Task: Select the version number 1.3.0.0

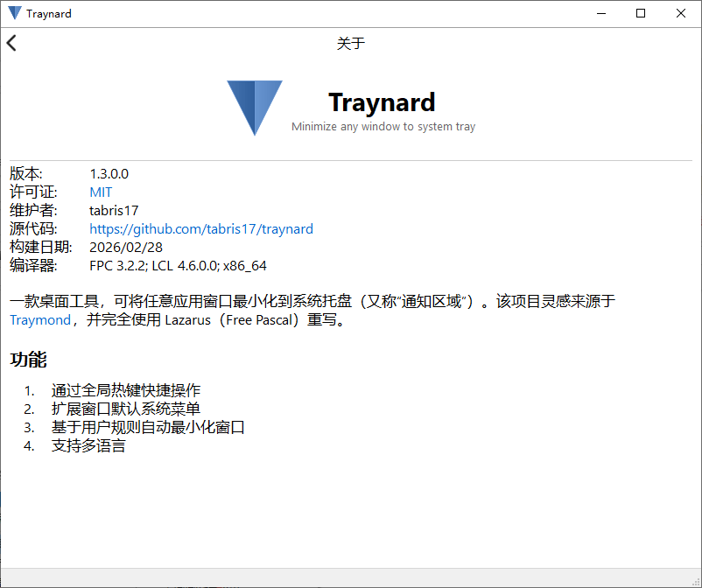Action: tap(110, 173)
